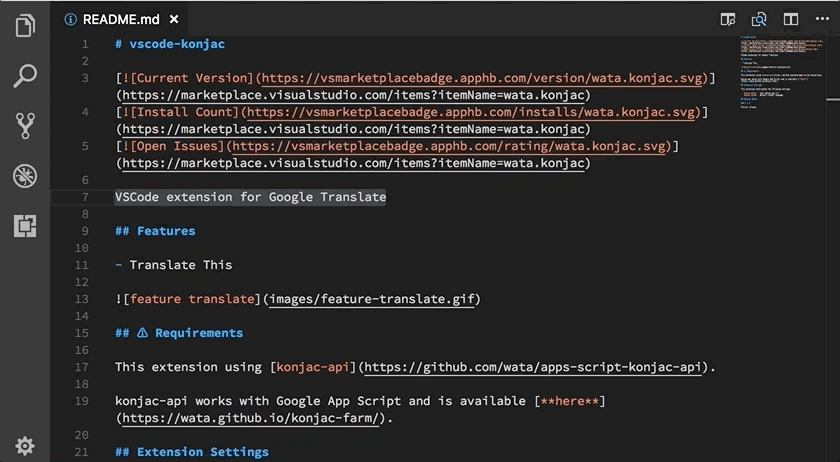The height and width of the screenshot is (462, 840).
Task: Select the README.md editor tab
Action: point(119,20)
